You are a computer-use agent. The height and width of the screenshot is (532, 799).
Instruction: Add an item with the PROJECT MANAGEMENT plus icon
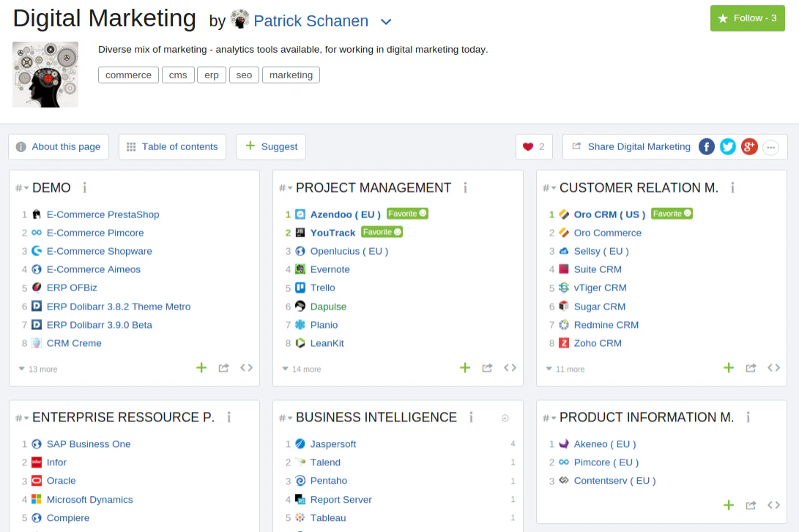point(465,368)
